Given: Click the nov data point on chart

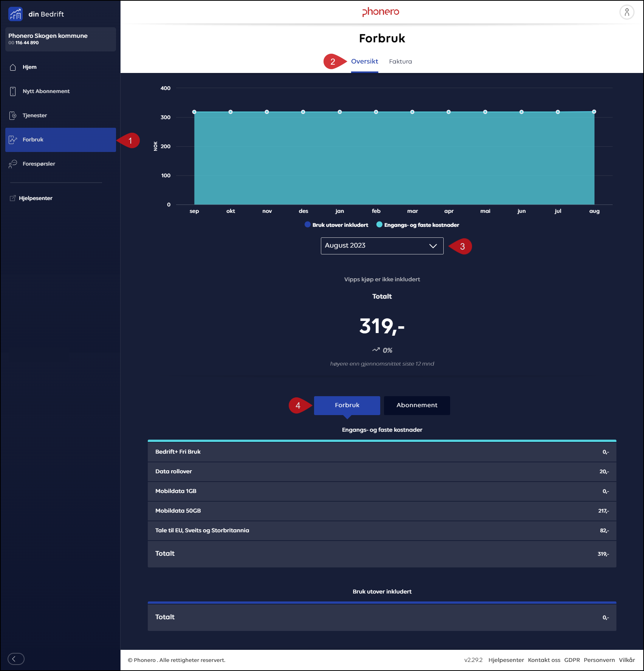Looking at the screenshot, I should (x=267, y=112).
